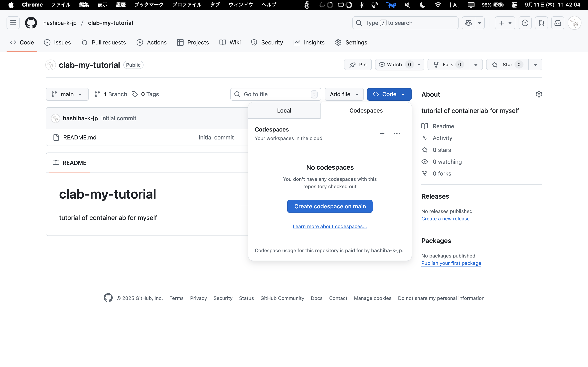Click the GitHub Octocat logo

(x=31, y=23)
